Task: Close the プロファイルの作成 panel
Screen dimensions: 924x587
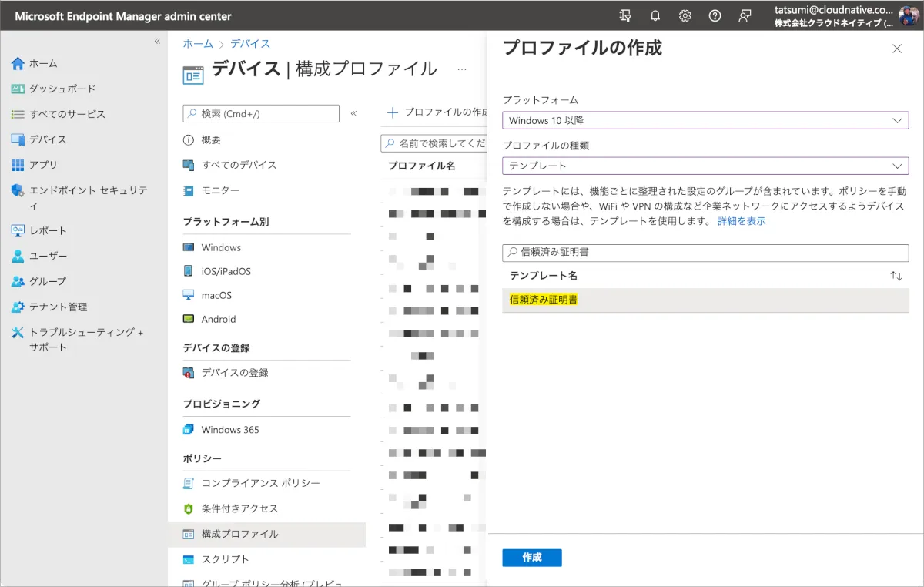Action: tap(896, 49)
